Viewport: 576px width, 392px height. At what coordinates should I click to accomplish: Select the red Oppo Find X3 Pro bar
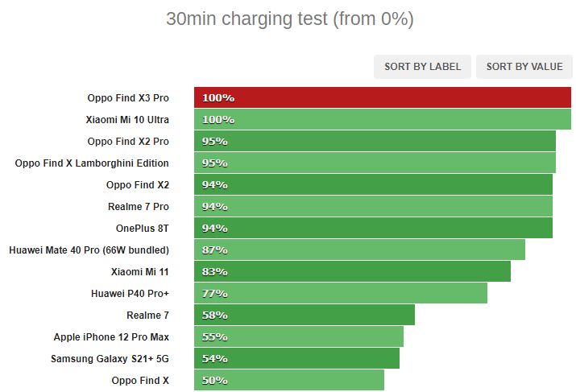click(383, 97)
